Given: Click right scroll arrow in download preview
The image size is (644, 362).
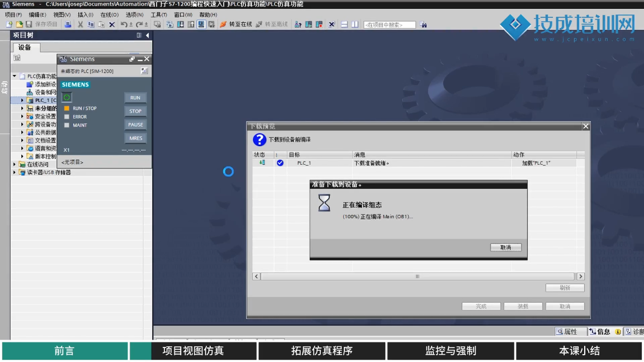Looking at the screenshot, I should coord(581,277).
